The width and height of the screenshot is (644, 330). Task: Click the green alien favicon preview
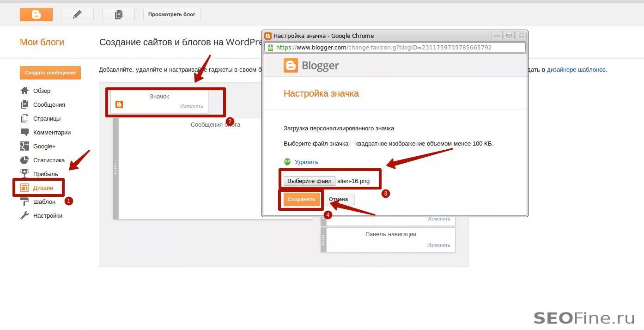[x=287, y=162]
